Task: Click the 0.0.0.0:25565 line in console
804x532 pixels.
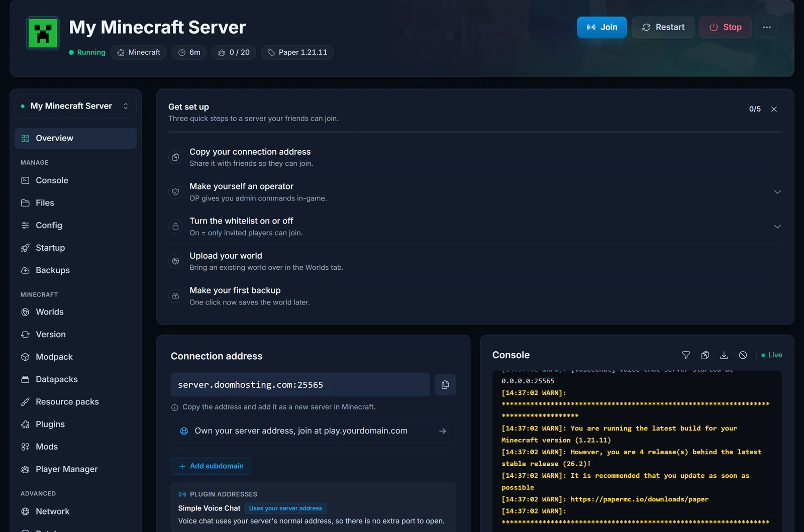Action: (x=528, y=381)
